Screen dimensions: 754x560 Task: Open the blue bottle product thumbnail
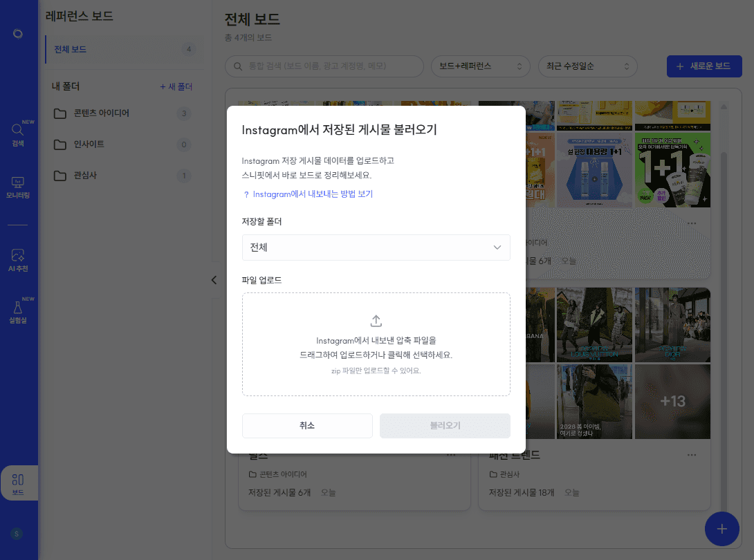594,170
